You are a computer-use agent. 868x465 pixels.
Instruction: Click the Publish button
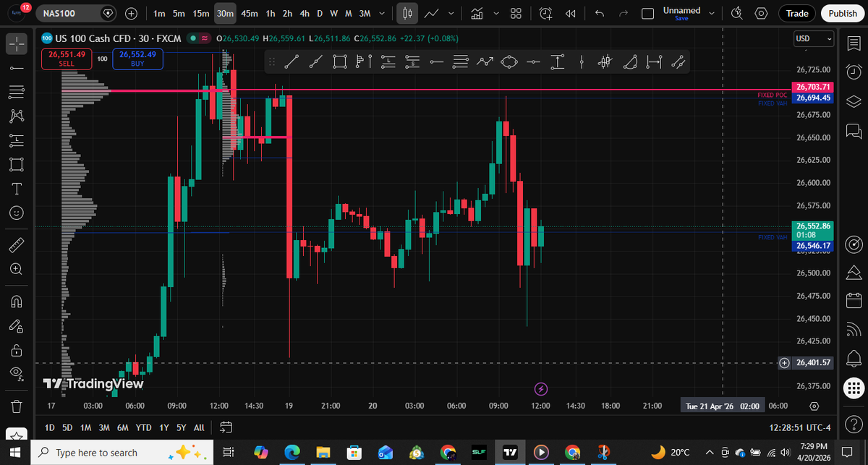(841, 12)
